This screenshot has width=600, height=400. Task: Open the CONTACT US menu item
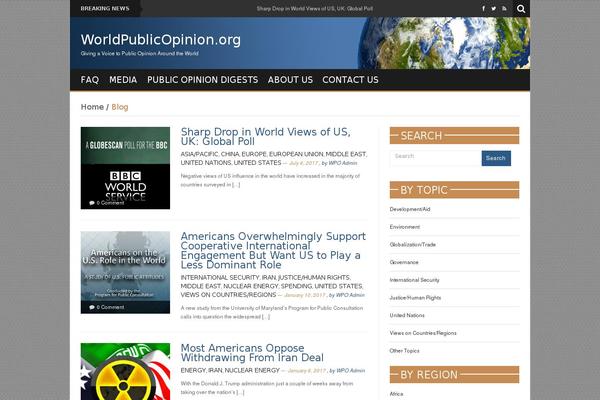coord(350,80)
